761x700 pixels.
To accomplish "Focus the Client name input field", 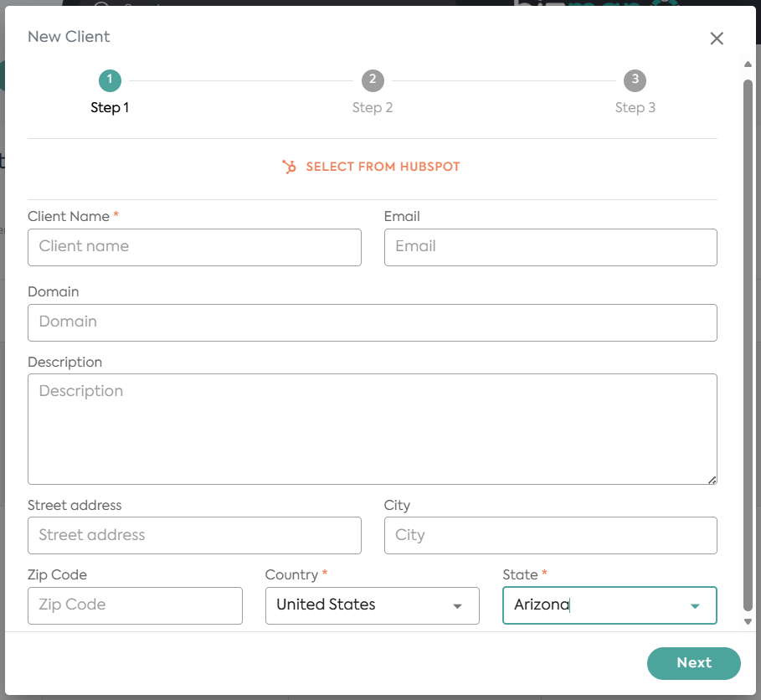I will [x=194, y=247].
